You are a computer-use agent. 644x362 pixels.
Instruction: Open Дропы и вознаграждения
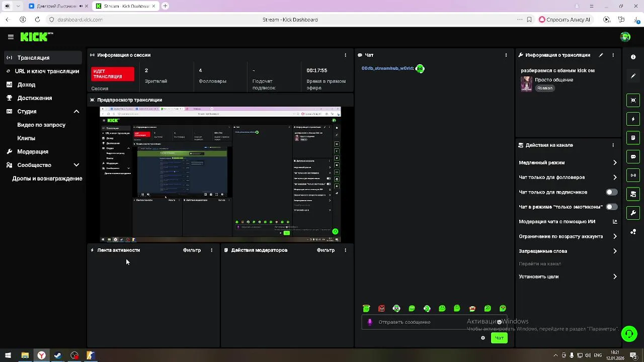pos(47,178)
